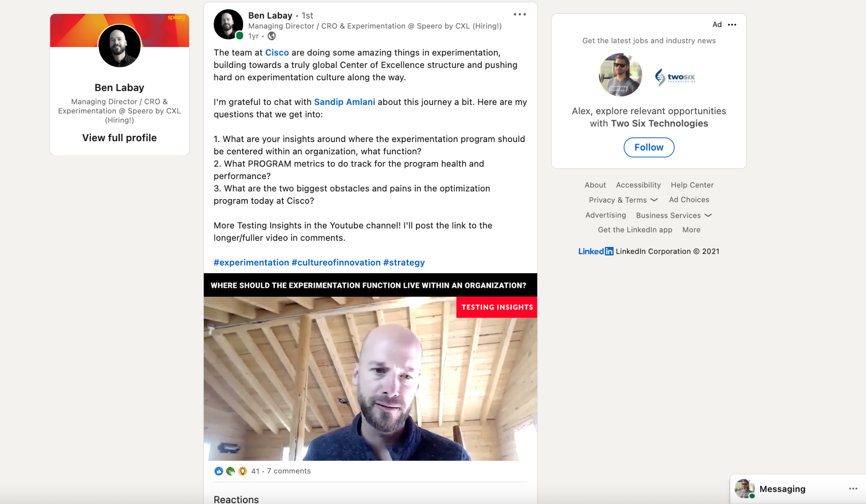
Task: Open the Messaging panel options dots
Action: [853, 489]
